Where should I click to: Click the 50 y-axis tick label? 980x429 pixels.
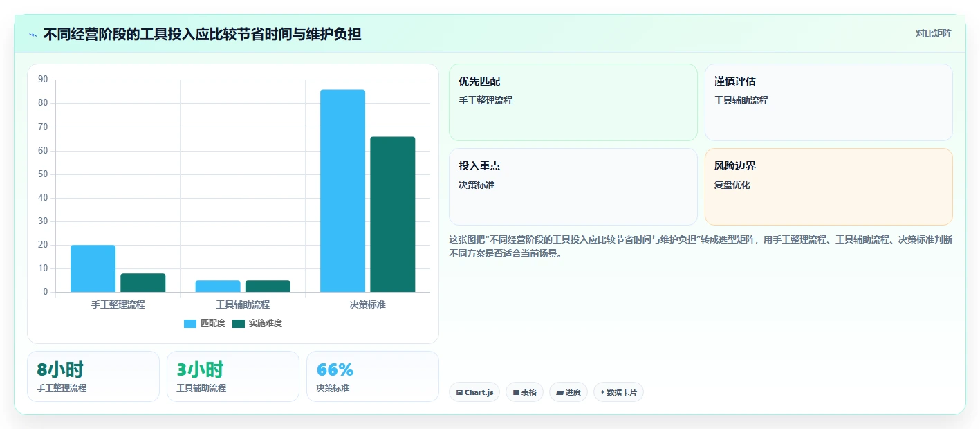(43, 174)
